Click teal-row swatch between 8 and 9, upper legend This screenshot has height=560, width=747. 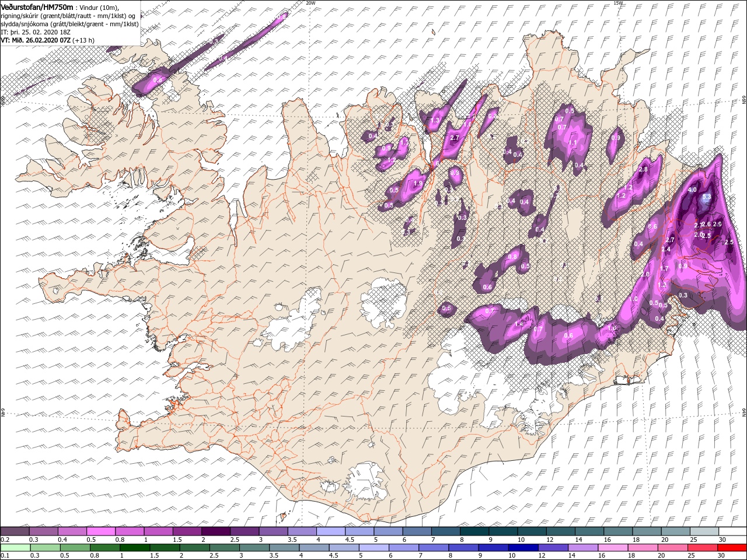(x=474, y=531)
